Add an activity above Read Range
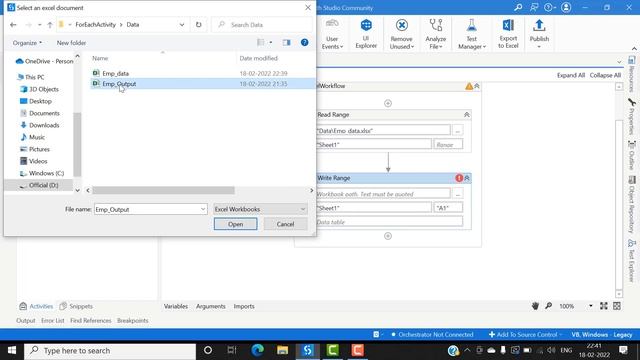Viewport: 640px width, 360px height. 388,103
